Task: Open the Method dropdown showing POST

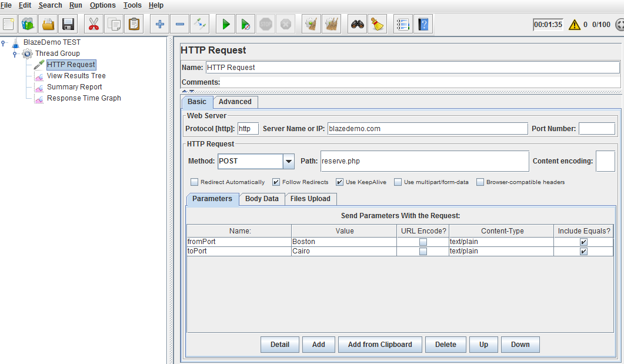Action: click(289, 161)
